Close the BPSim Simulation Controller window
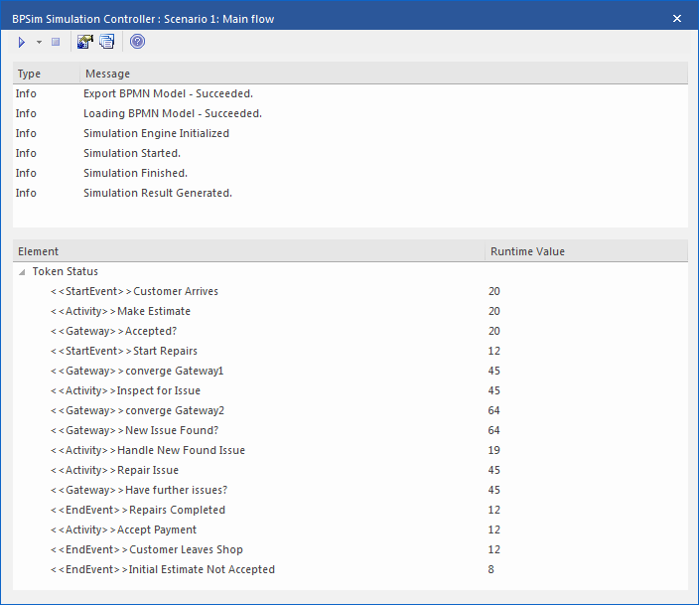The height and width of the screenshot is (605, 700). click(x=677, y=18)
